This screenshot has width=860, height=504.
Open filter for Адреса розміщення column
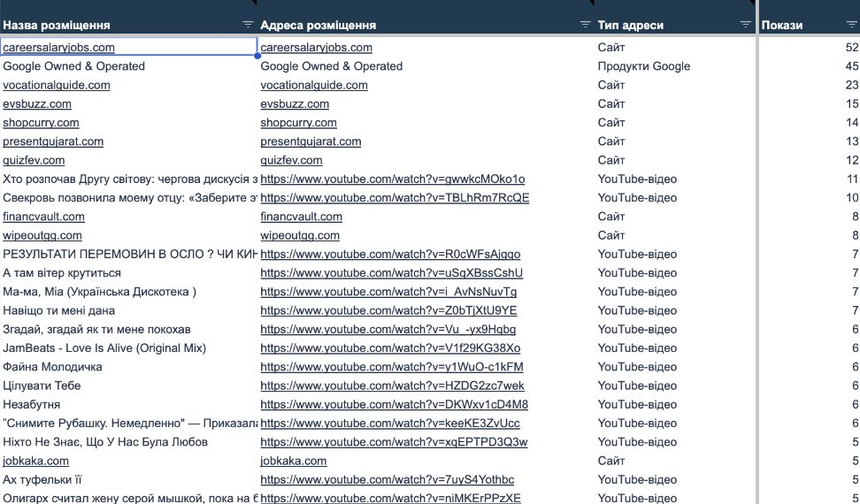[x=585, y=24]
